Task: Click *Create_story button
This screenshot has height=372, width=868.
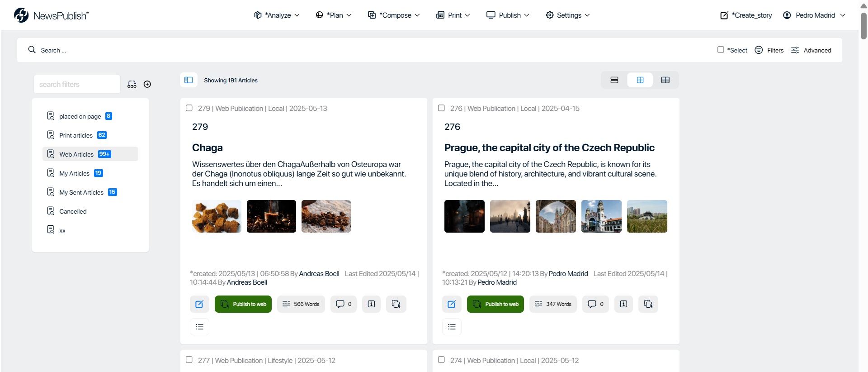Action: click(746, 15)
